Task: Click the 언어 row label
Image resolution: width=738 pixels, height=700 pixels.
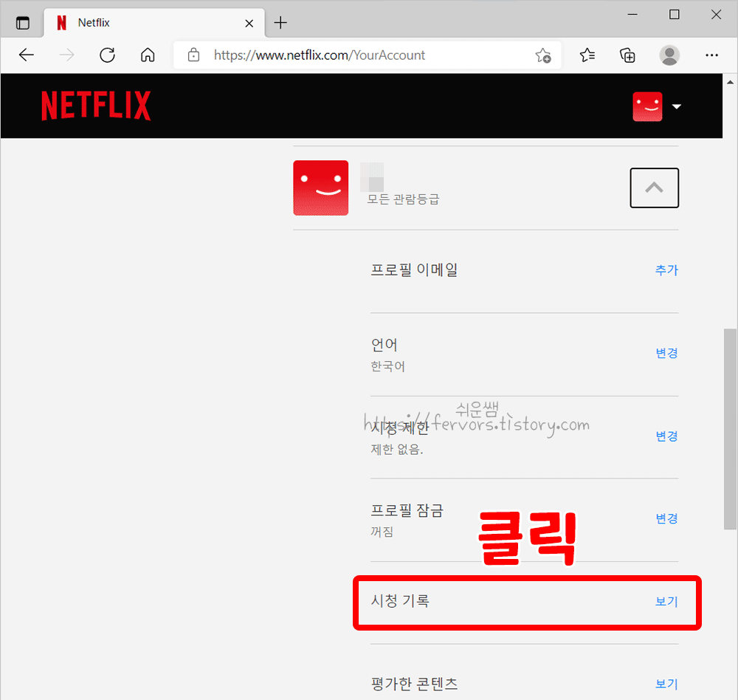Action: point(384,346)
